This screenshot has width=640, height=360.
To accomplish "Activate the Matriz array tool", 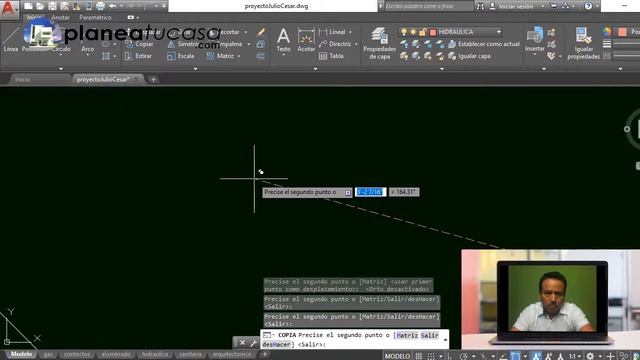I will pyautogui.click(x=220, y=56).
